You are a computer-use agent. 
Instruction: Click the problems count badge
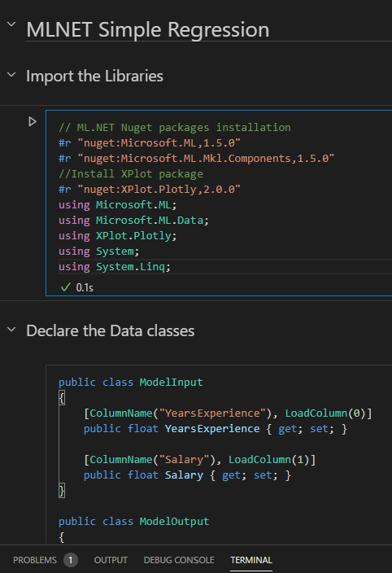(x=71, y=560)
